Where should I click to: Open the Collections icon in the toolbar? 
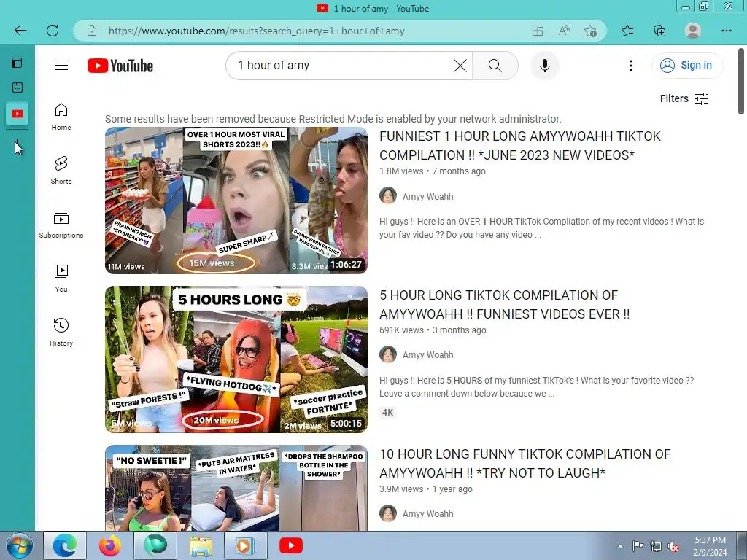tap(659, 31)
